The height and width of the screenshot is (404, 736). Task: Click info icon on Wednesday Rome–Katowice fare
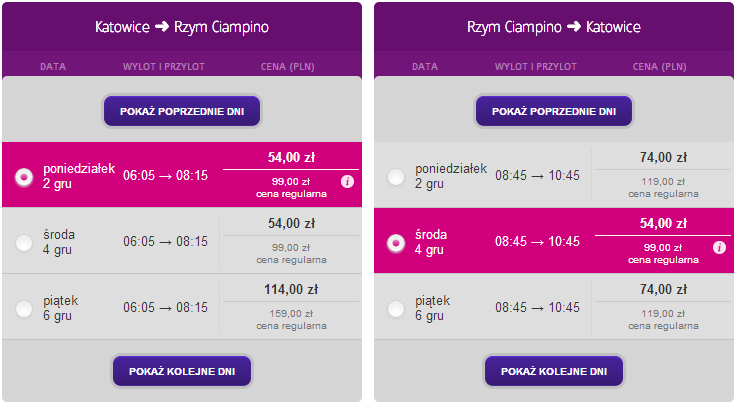click(719, 247)
